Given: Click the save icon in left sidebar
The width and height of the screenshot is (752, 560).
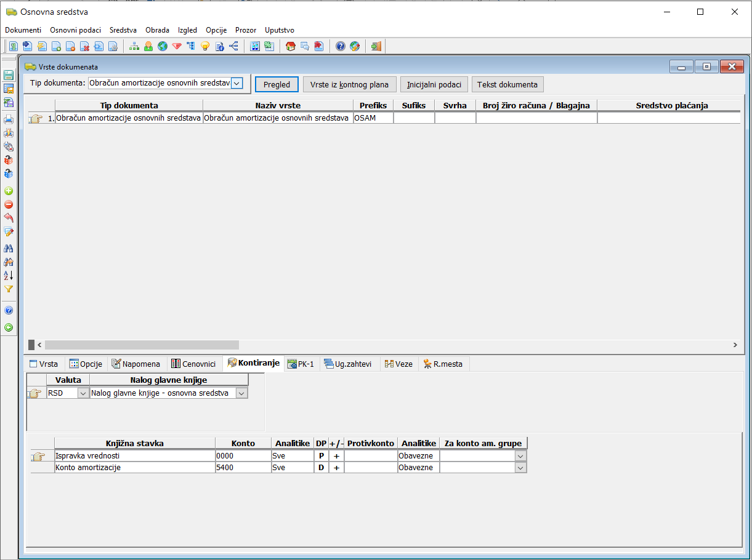Looking at the screenshot, I should click(9, 75).
